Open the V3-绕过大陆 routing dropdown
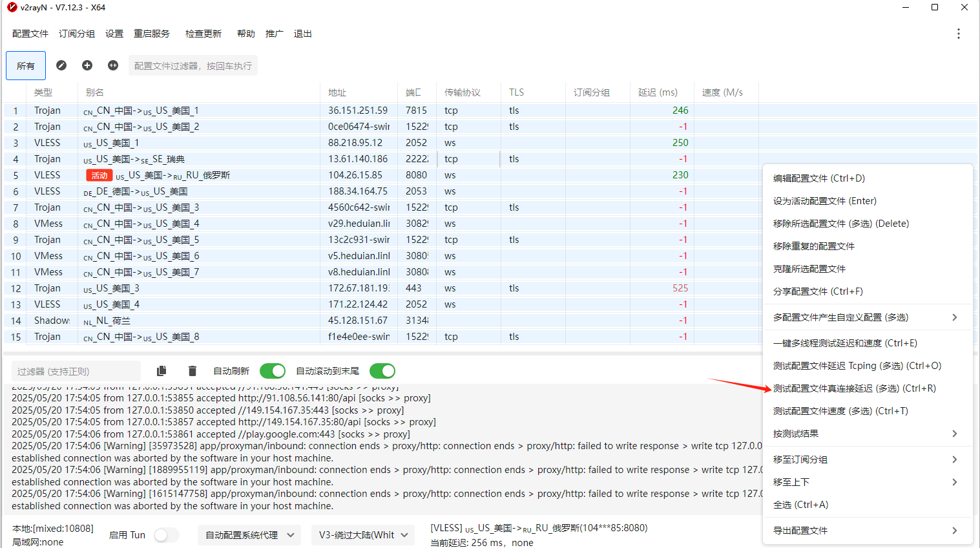 coord(363,535)
